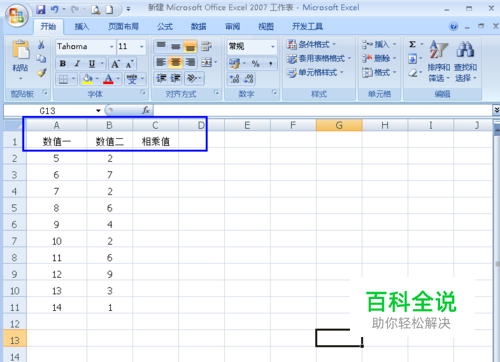
Task: Cut the selection with scissors icon
Action: point(41,45)
